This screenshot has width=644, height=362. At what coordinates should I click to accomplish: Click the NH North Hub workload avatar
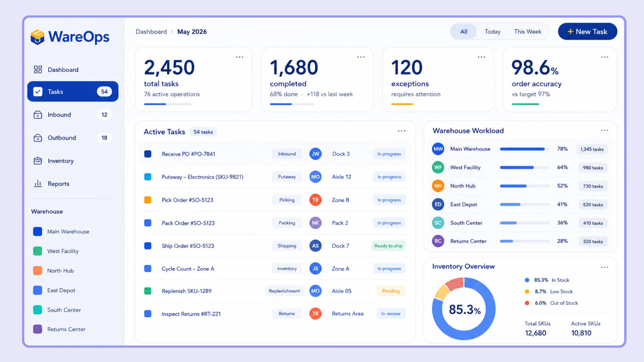point(438,186)
